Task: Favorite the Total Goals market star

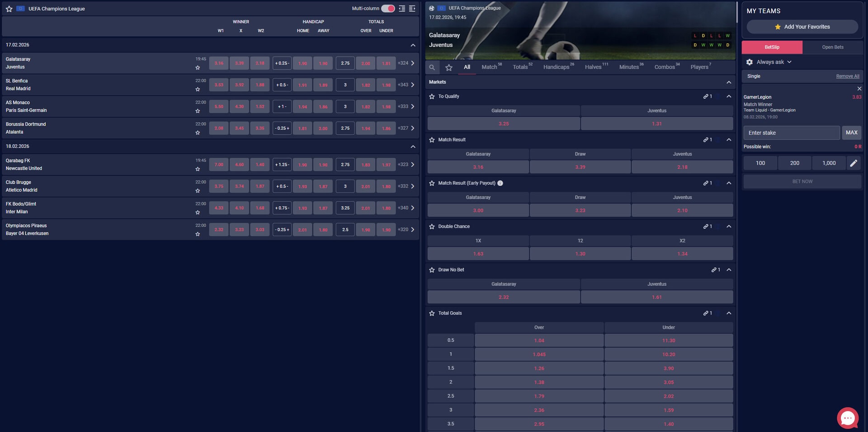Action: (432, 313)
